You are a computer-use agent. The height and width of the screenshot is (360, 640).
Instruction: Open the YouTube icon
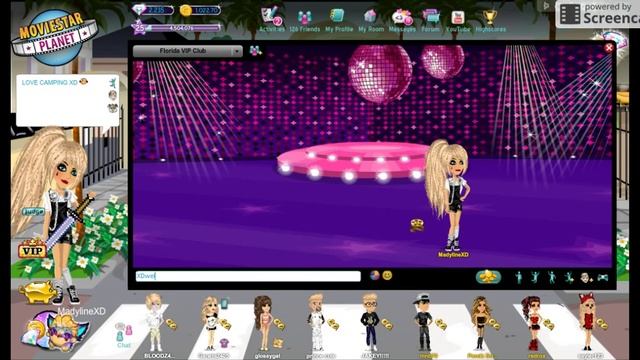[x=458, y=20]
